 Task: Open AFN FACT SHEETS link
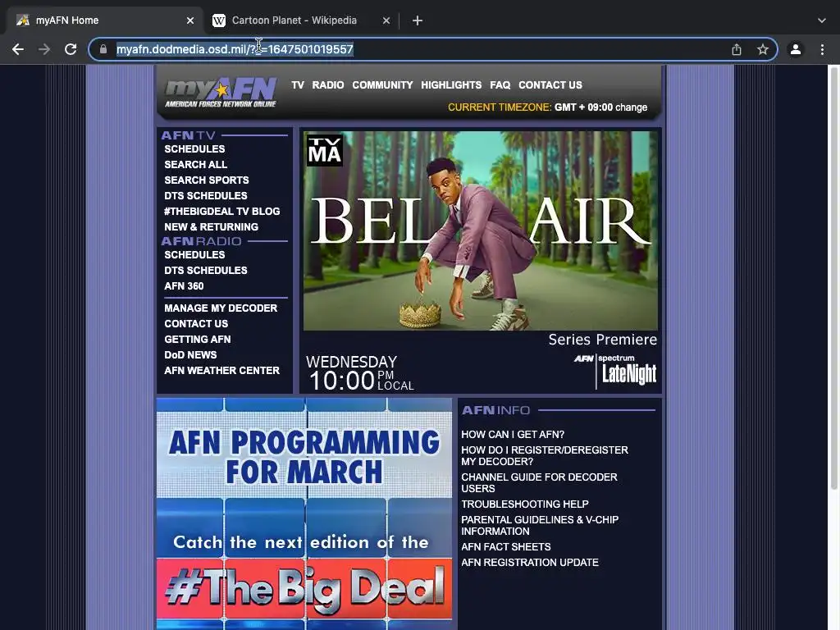click(505, 547)
